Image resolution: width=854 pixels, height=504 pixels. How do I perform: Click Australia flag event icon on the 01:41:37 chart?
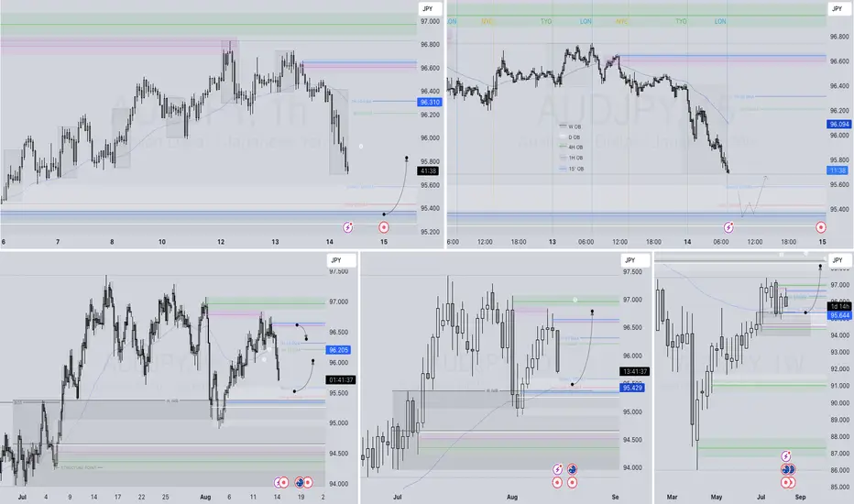[299, 482]
